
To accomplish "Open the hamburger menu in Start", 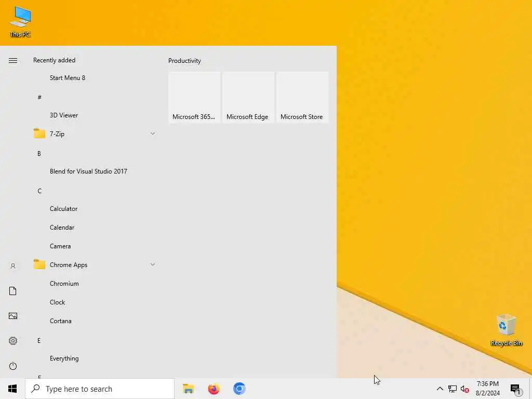I will tap(13, 60).
